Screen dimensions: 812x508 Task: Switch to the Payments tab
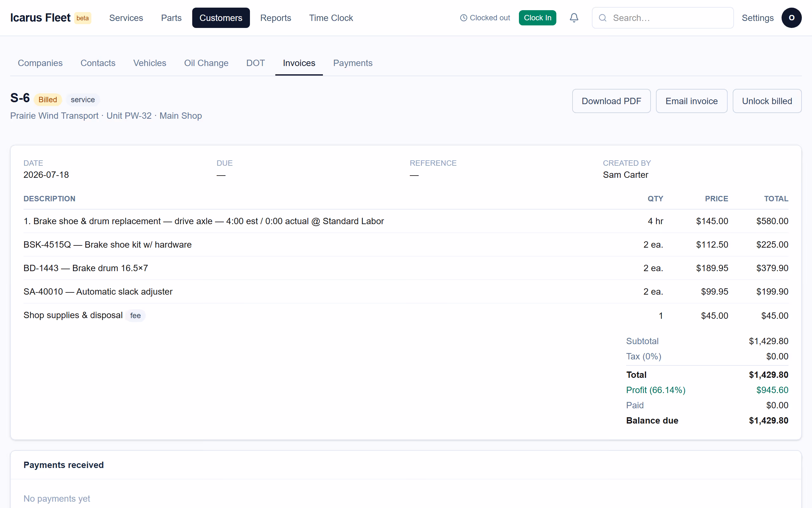[x=352, y=63]
